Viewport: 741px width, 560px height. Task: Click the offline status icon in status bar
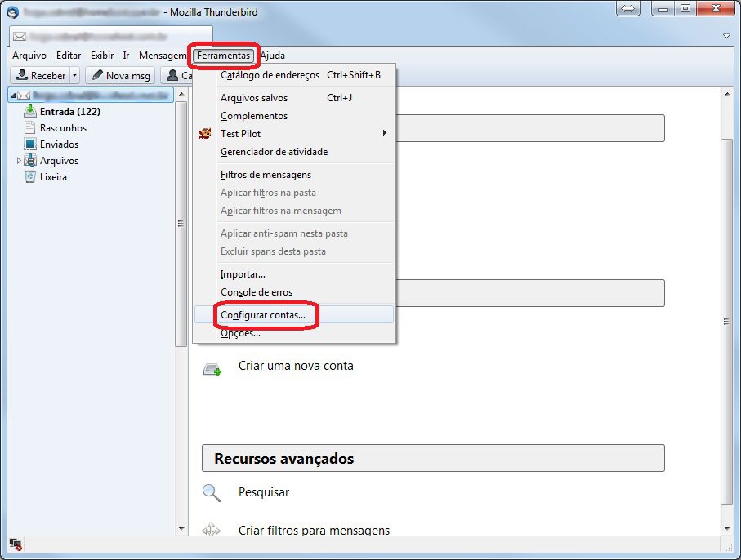tap(16, 544)
